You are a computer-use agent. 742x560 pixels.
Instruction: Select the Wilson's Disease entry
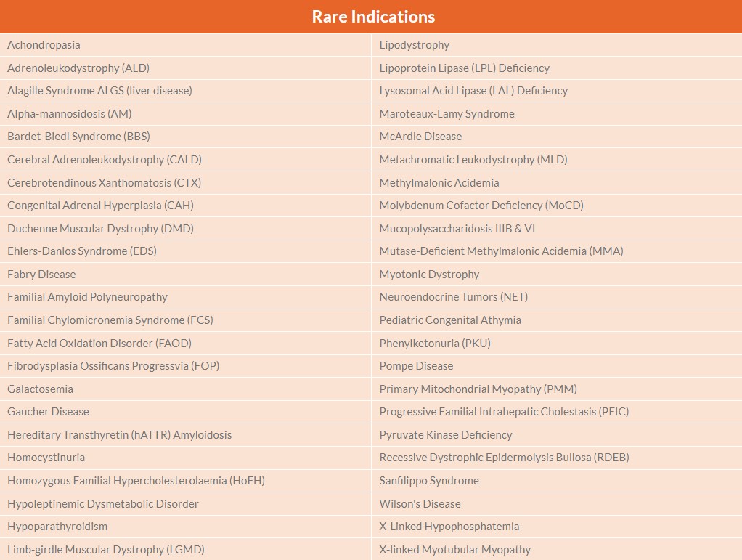pyautogui.click(x=420, y=504)
